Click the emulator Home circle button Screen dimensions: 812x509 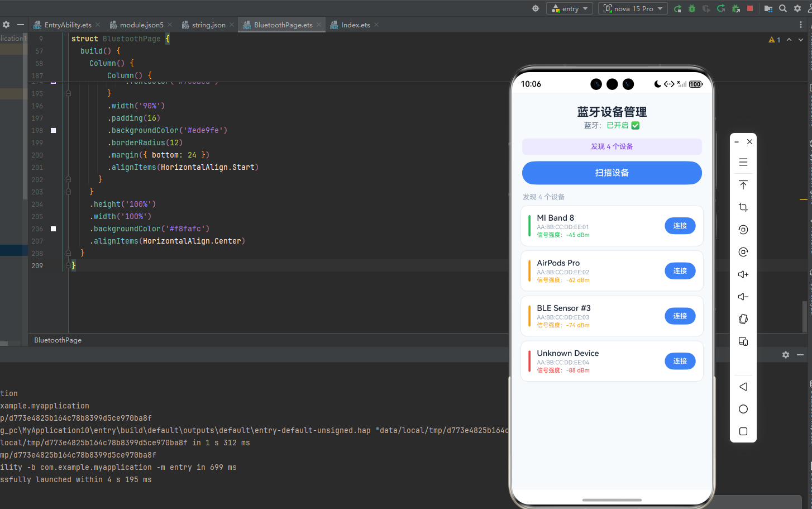743,409
